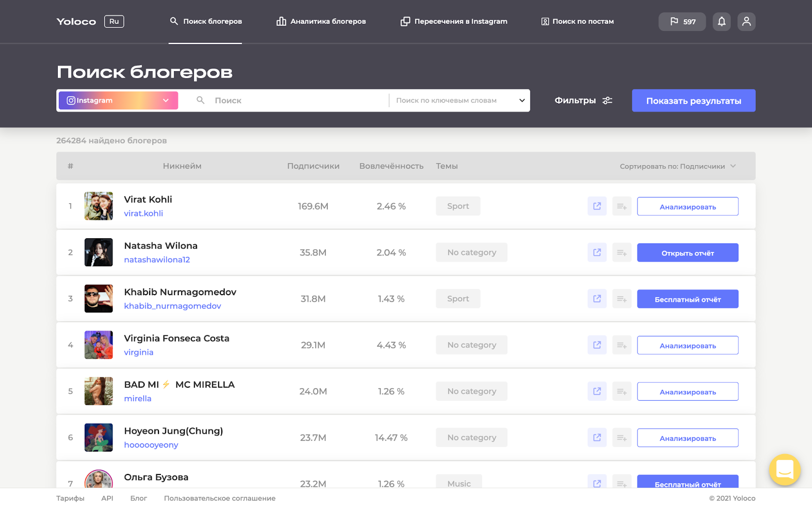Click the Никнейм column header
The width and height of the screenshot is (812, 508).
[x=182, y=166]
